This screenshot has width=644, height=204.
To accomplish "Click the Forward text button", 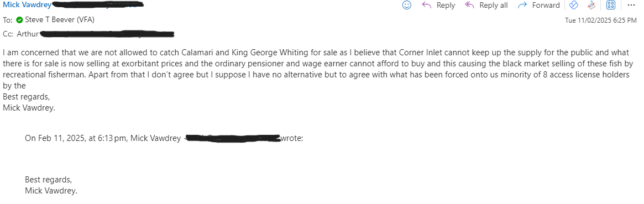I will [546, 6].
